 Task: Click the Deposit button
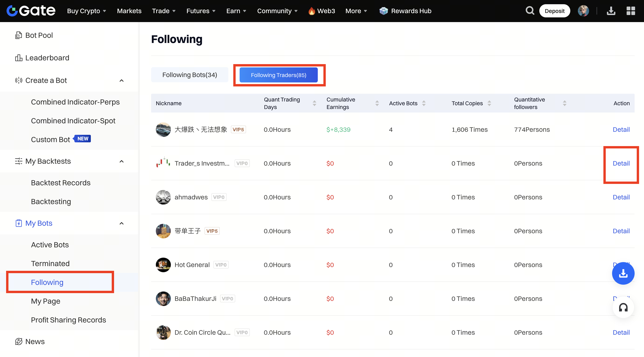(554, 11)
